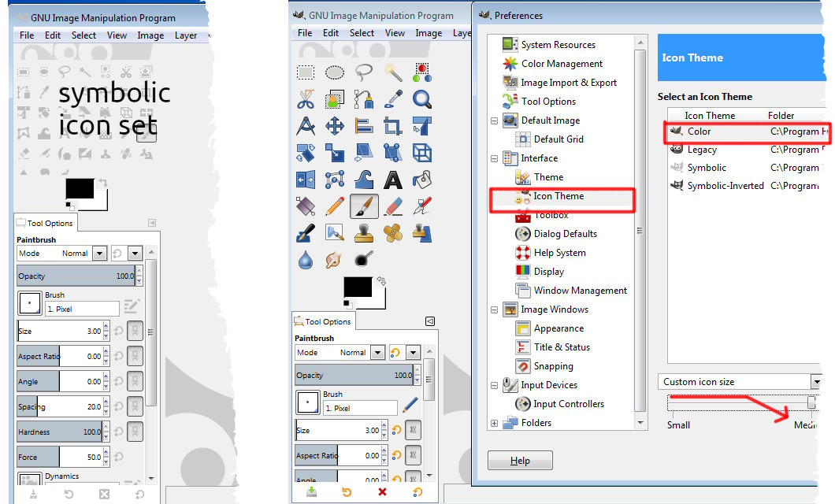Image resolution: width=835 pixels, height=504 pixels.
Task: Collapse the Input Devices tree node
Action: coord(494,385)
